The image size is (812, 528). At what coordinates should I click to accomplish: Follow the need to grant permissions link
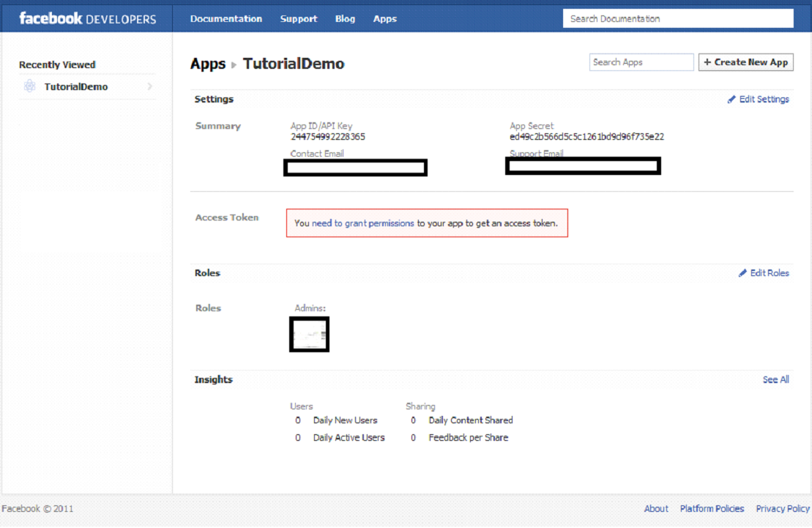[362, 223]
